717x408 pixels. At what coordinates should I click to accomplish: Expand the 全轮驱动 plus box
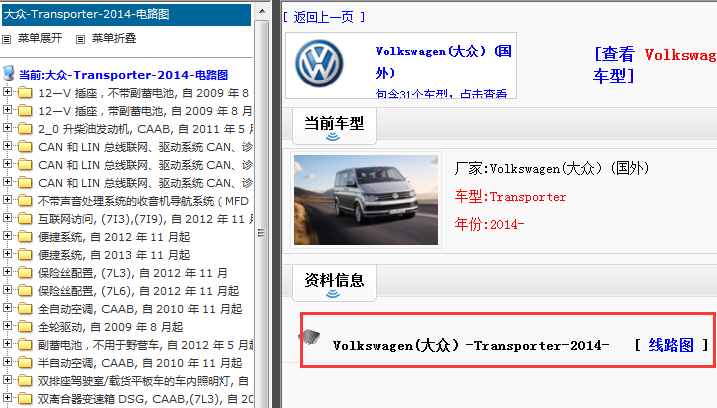pyautogui.click(x=7, y=326)
